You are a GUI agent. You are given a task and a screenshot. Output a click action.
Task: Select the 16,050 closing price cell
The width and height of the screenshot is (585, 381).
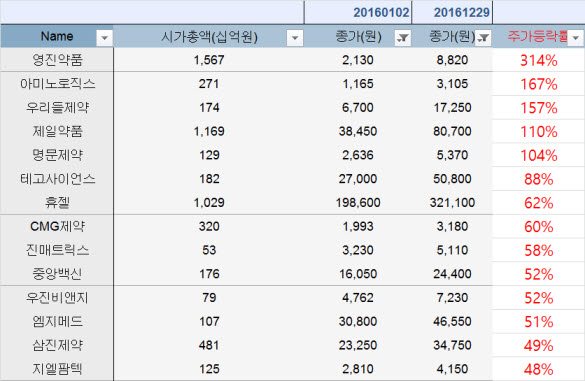[x=358, y=274]
